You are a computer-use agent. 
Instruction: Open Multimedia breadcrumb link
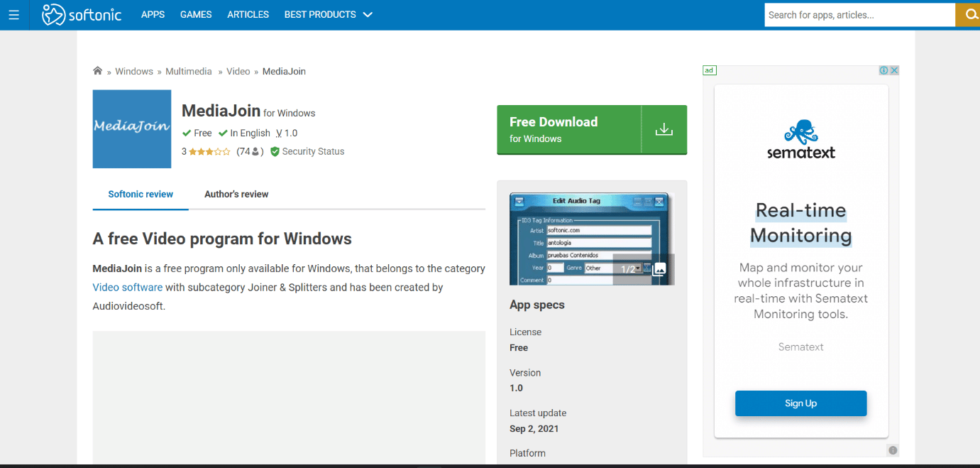coord(189,71)
